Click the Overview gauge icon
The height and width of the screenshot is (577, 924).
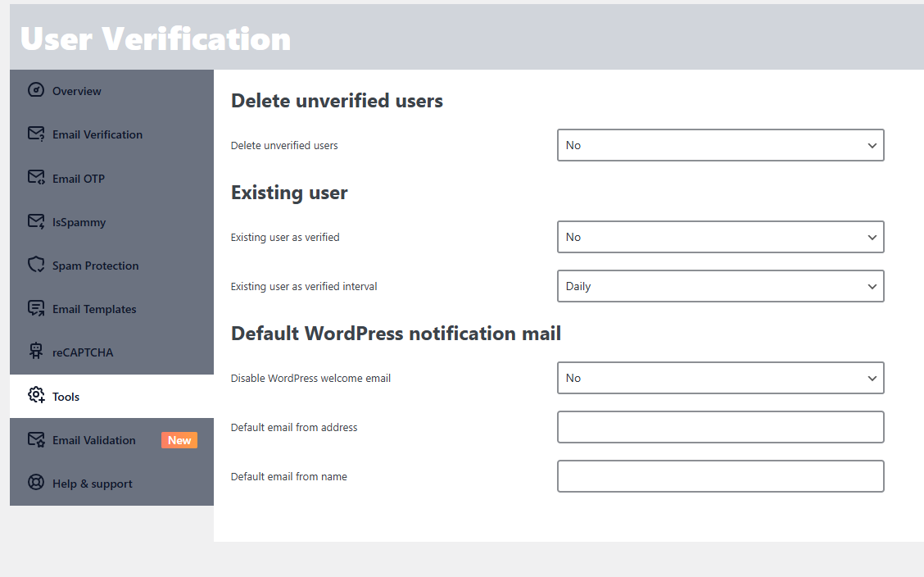point(36,90)
